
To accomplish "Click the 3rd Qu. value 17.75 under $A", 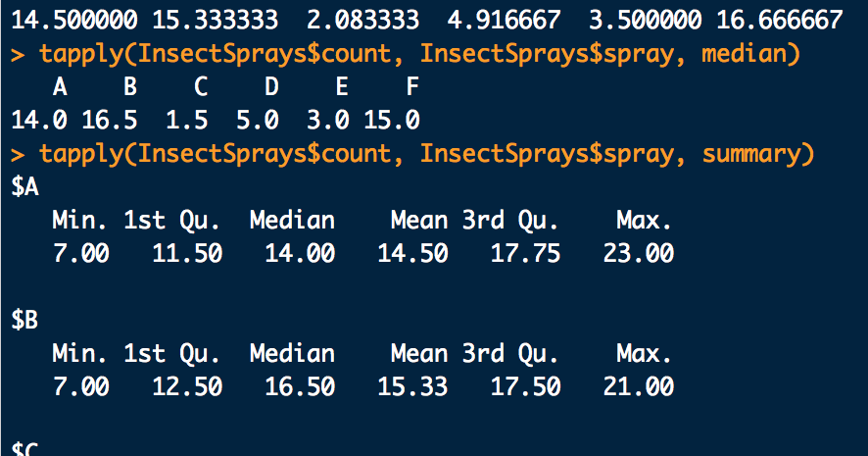I will (x=525, y=254).
